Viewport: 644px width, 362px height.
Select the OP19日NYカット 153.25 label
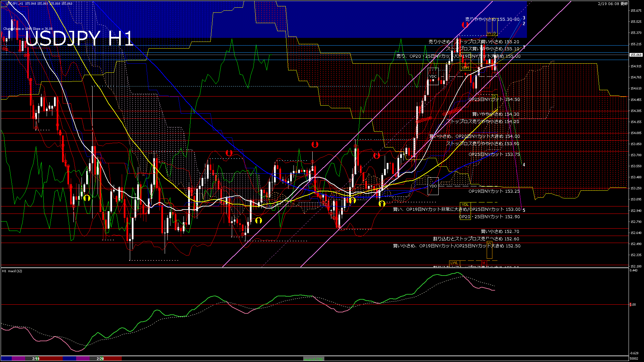coord(494,191)
